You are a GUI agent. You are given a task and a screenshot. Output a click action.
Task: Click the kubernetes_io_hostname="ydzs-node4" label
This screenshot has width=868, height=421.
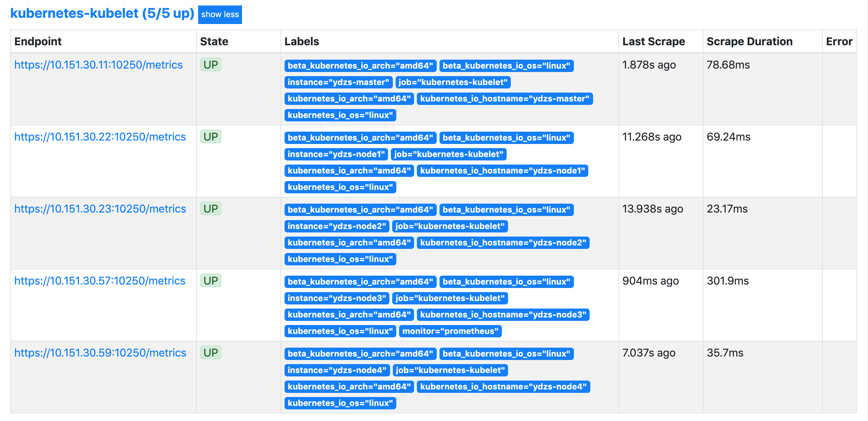pyautogui.click(x=503, y=387)
